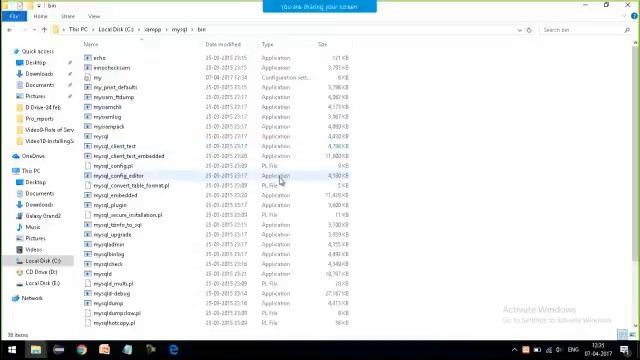The image size is (640, 360).
Task: Select the mysqladmin application icon
Action: pyautogui.click(x=88, y=244)
